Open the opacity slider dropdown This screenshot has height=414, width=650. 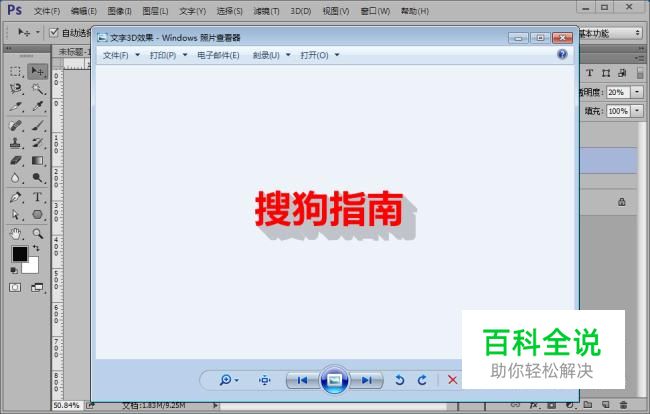click(x=638, y=92)
